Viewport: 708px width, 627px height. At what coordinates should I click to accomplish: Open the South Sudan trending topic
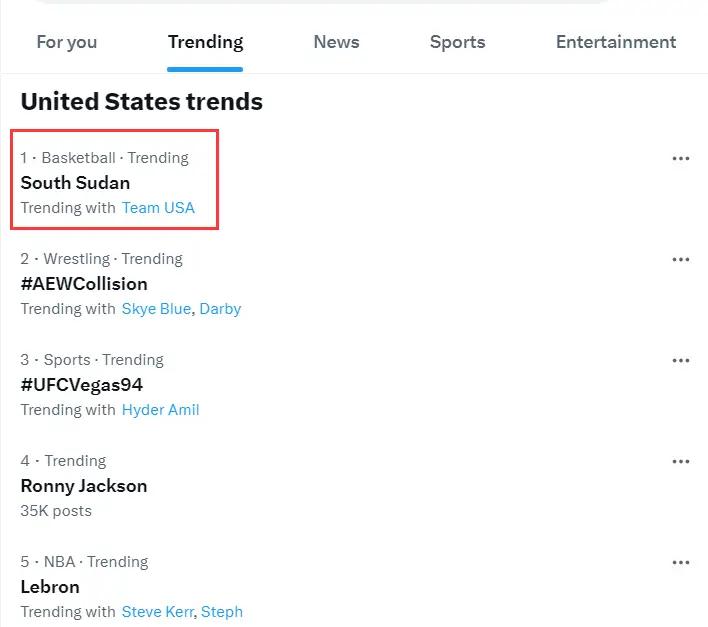(75, 183)
